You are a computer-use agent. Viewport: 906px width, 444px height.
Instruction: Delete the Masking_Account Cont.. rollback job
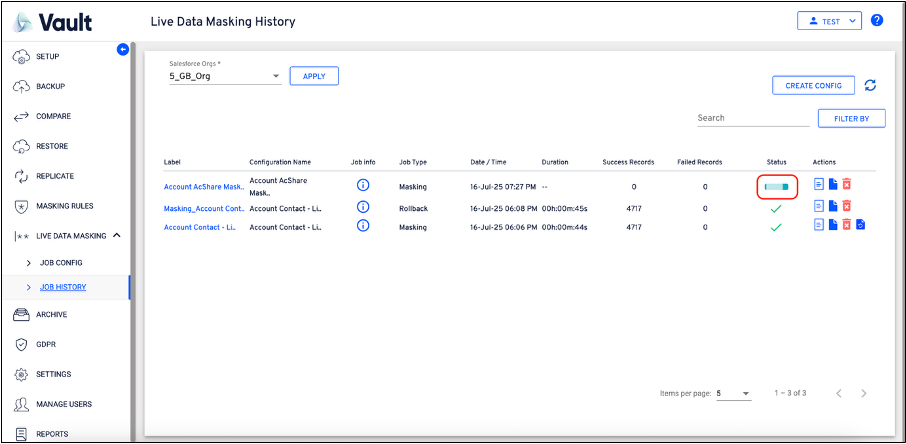point(846,205)
